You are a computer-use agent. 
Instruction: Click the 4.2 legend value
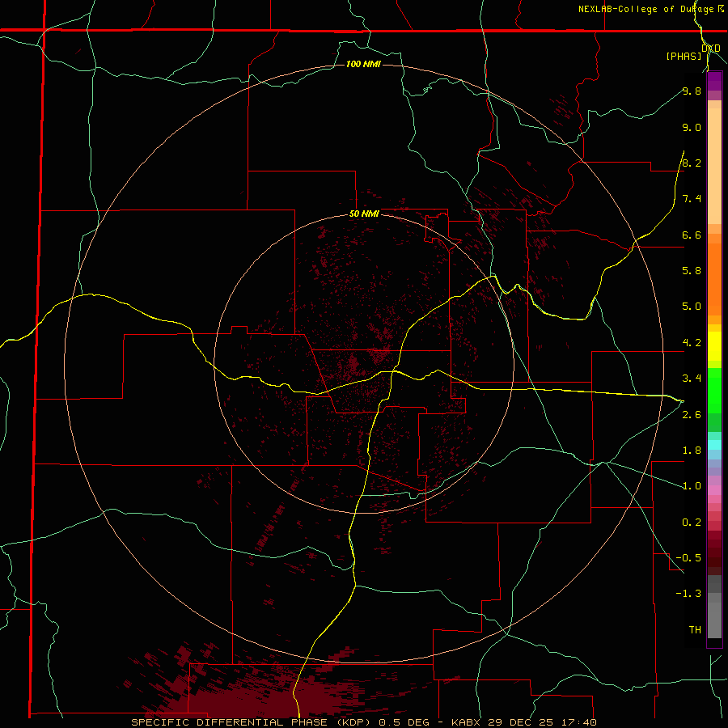pos(692,343)
